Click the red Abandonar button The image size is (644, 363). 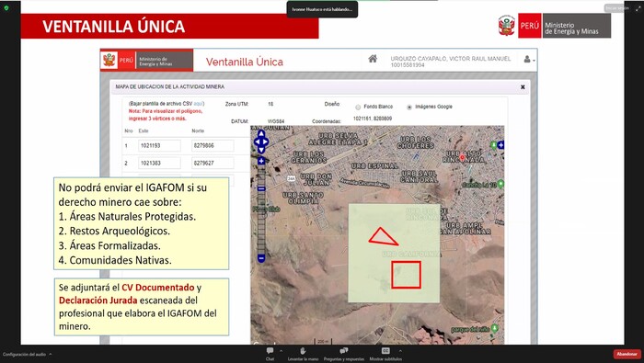[x=627, y=354]
